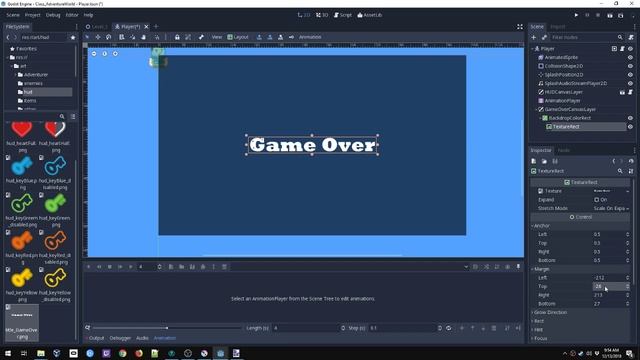
Task: Open the animation selector dropdown
Action: click(x=466, y=267)
